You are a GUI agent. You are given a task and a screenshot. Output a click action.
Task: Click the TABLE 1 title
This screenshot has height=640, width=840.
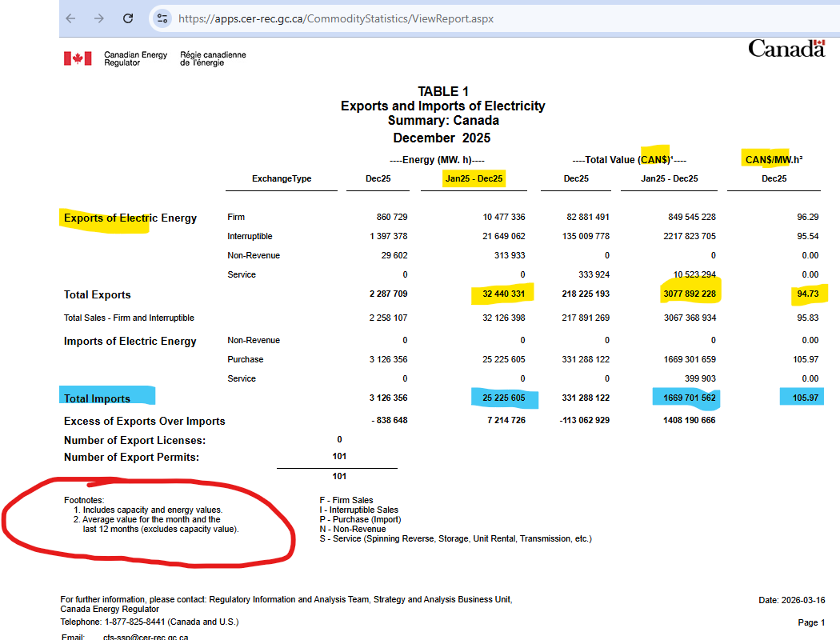tap(443, 91)
